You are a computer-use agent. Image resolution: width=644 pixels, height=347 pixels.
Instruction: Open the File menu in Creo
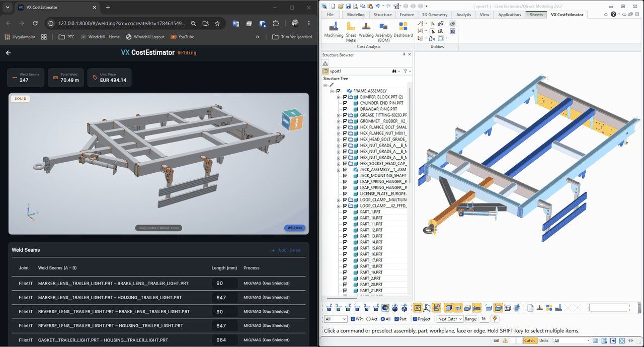point(331,15)
